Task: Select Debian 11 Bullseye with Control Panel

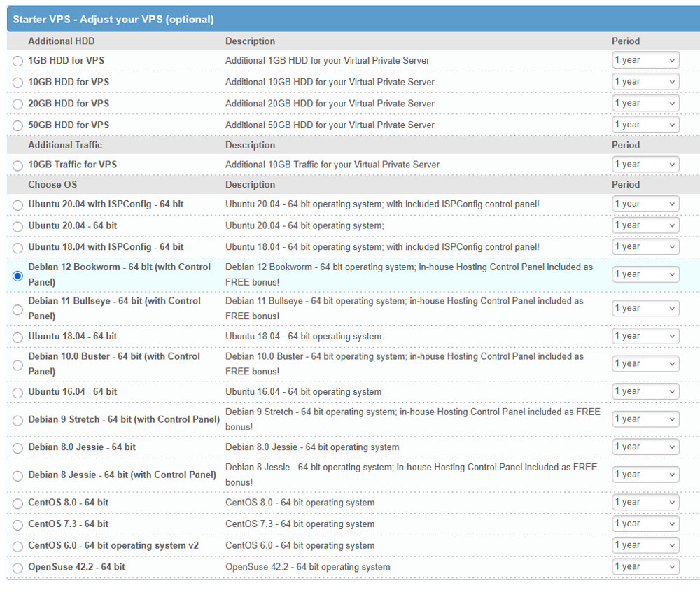Action: point(17,309)
